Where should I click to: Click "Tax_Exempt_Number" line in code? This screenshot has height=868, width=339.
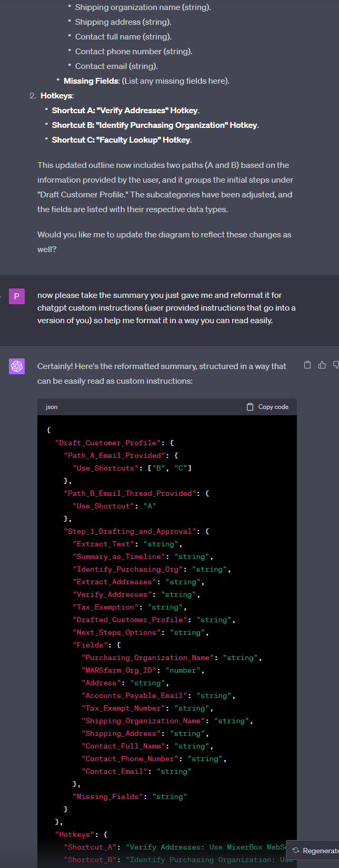(x=147, y=708)
